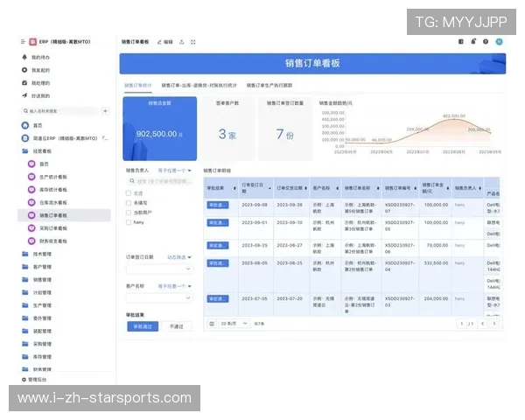This screenshot has height=420, width=525.
Task: Check the harry checkbox in filter
Action: (x=129, y=222)
